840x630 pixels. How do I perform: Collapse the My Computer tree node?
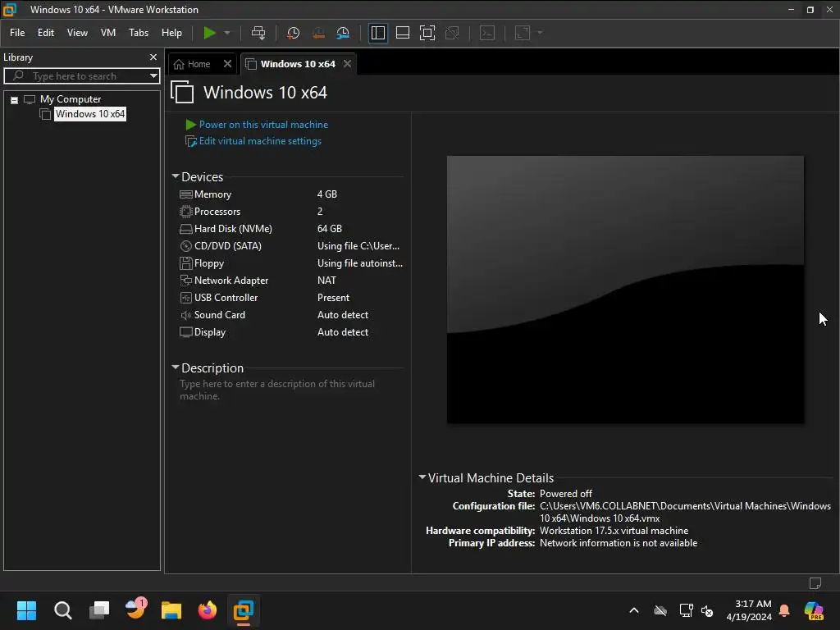click(15, 99)
